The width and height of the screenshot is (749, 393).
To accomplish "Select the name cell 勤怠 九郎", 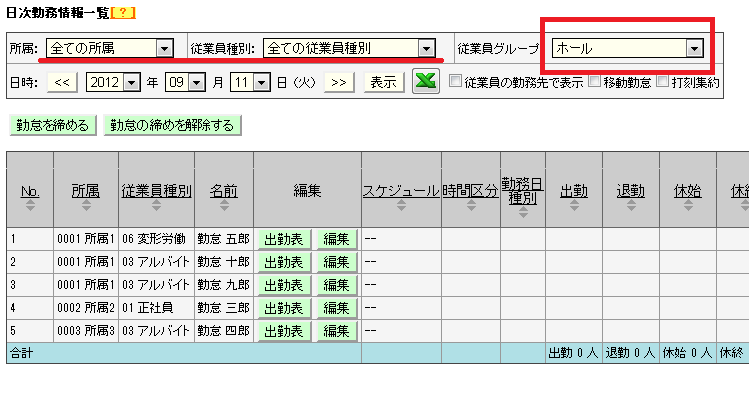I will click(224, 285).
